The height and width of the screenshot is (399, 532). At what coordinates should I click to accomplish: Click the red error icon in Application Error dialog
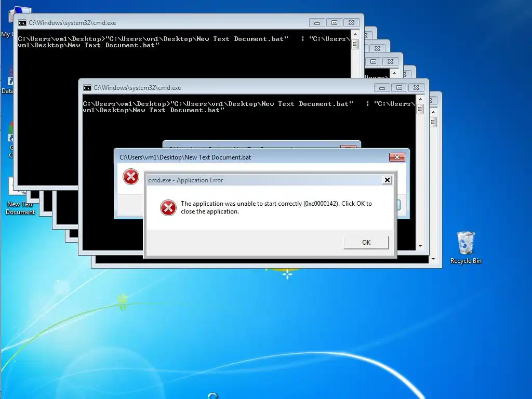pyautogui.click(x=168, y=208)
